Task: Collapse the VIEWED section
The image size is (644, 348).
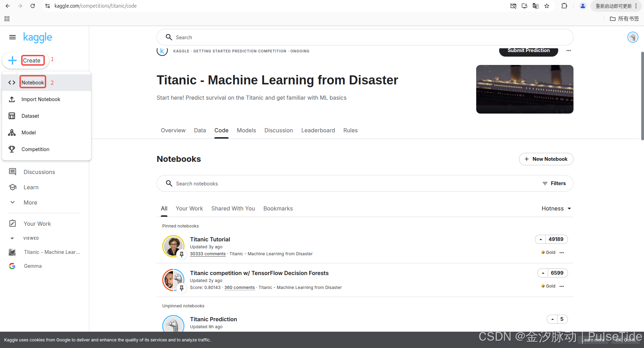Action: click(x=12, y=238)
